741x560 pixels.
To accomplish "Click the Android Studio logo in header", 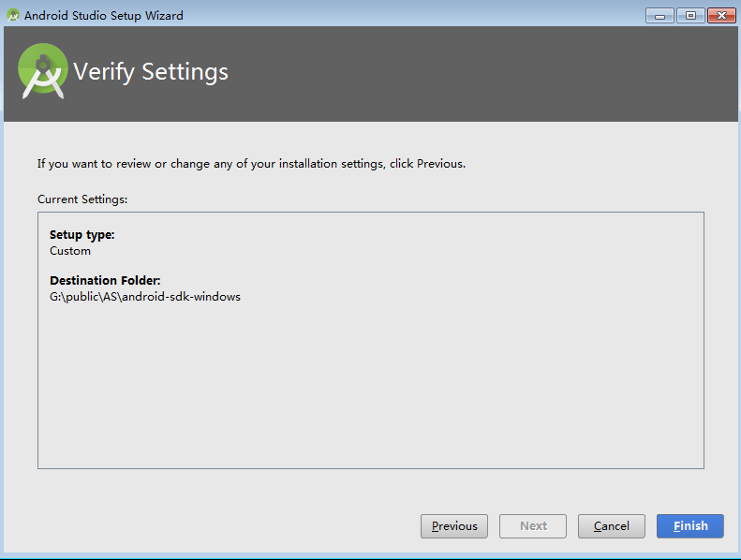I will [x=43, y=71].
